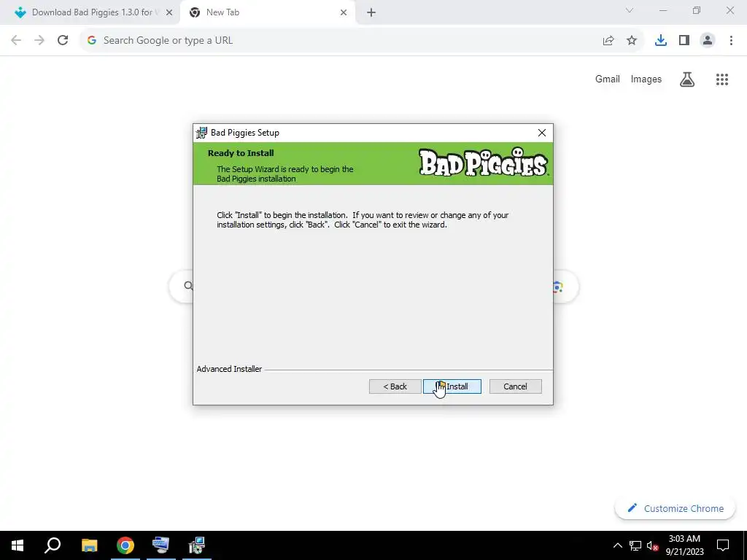Click the installer icon in taskbar
The width and height of the screenshot is (747, 560).
coord(197,545)
